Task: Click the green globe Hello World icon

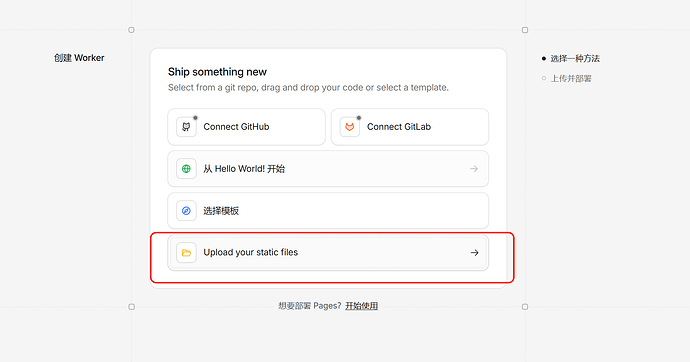Action: coord(186,169)
